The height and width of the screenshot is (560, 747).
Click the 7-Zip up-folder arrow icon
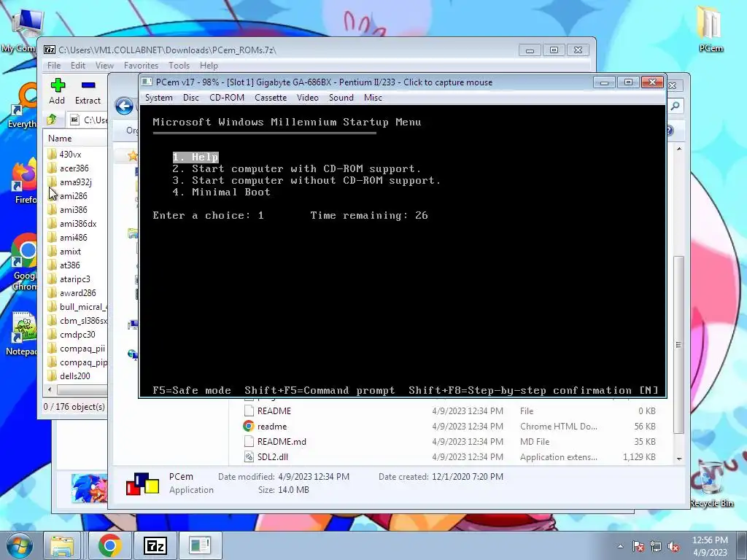tap(52, 120)
